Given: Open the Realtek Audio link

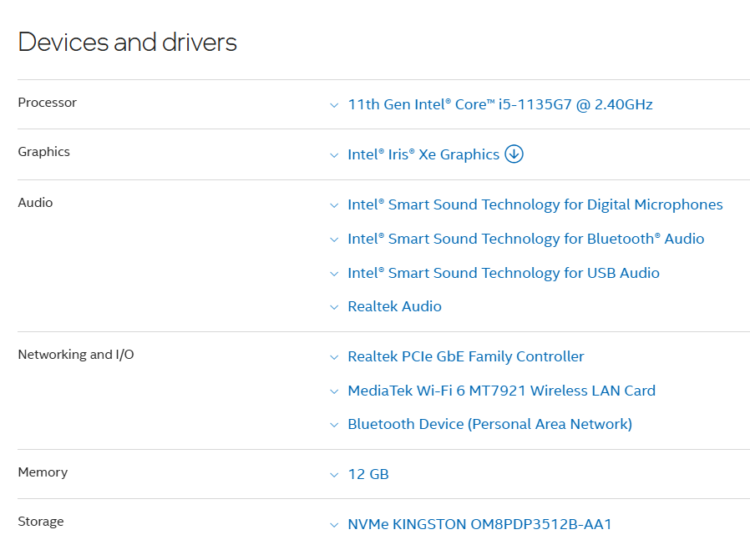Looking at the screenshot, I should [x=394, y=306].
